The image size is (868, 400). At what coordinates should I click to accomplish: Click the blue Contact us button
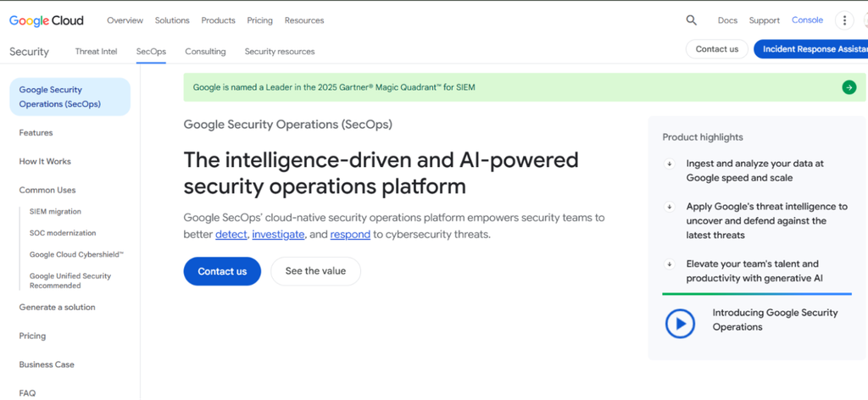tap(222, 271)
